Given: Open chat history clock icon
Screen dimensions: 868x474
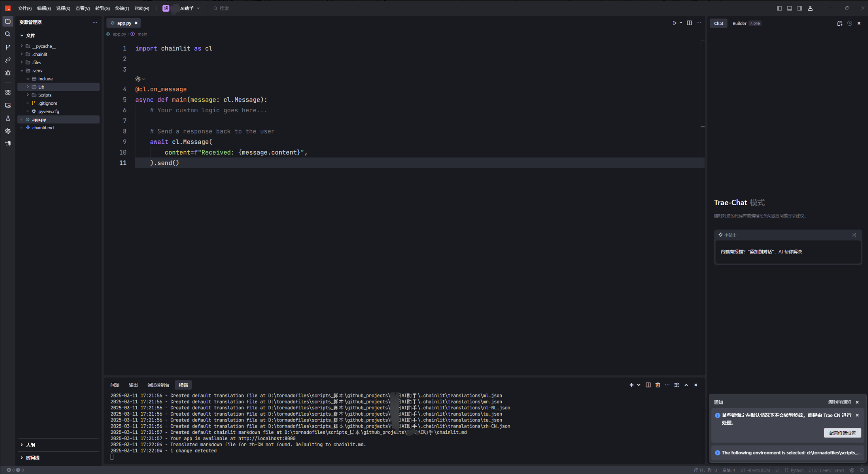Looking at the screenshot, I should coord(849,23).
